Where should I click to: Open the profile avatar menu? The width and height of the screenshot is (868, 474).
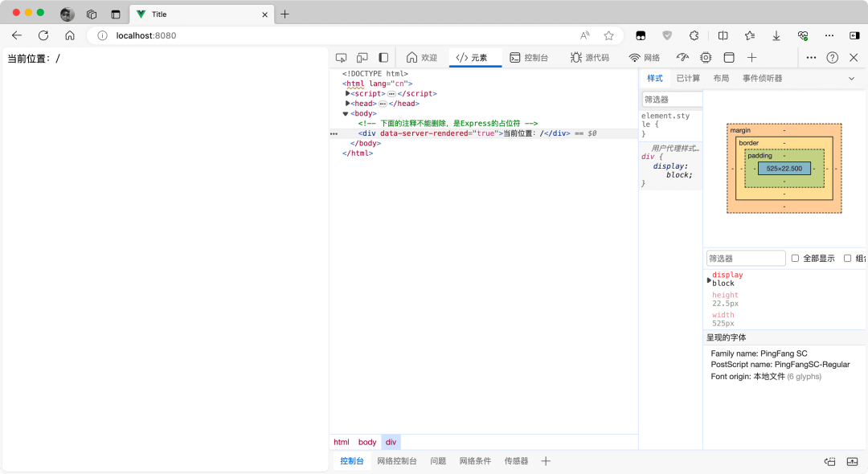68,14
